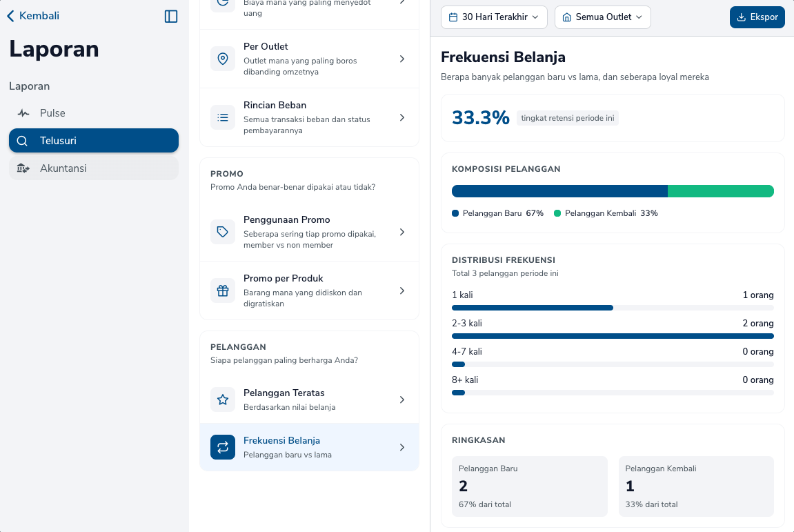Export the report with Ekspor button
The height and width of the screenshot is (532, 794).
[x=757, y=17]
